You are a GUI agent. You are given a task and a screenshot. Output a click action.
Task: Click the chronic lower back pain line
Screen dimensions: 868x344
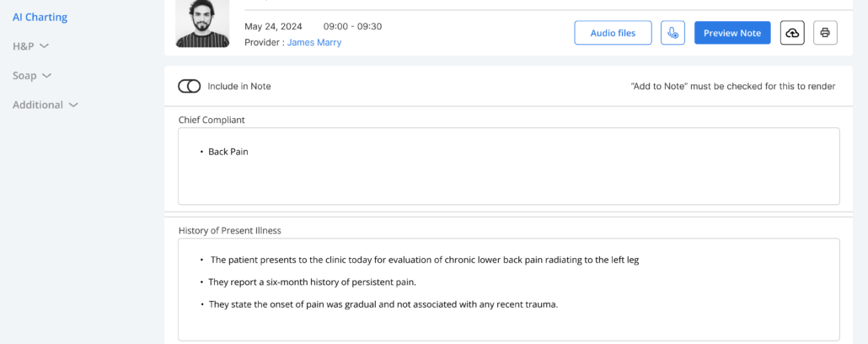tap(425, 260)
